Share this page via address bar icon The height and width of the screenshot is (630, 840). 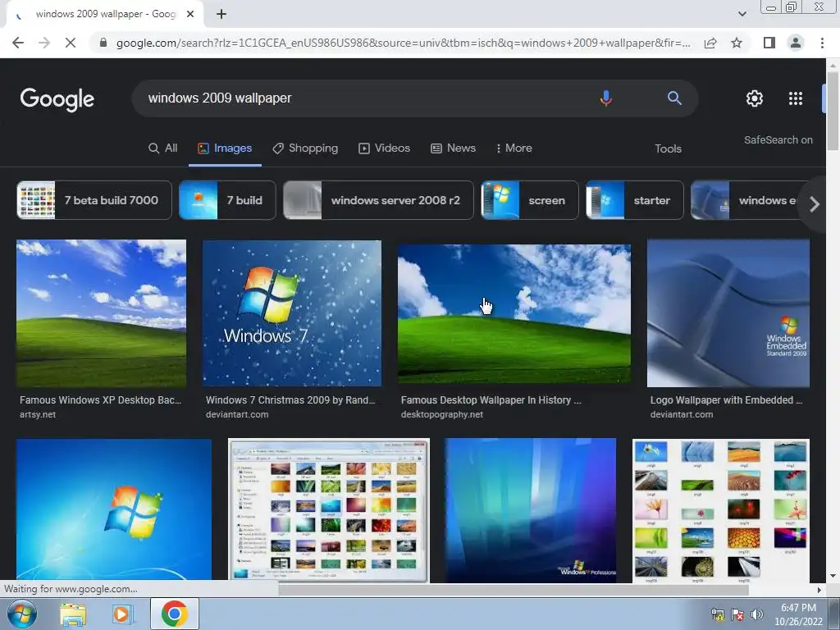pyautogui.click(x=710, y=43)
